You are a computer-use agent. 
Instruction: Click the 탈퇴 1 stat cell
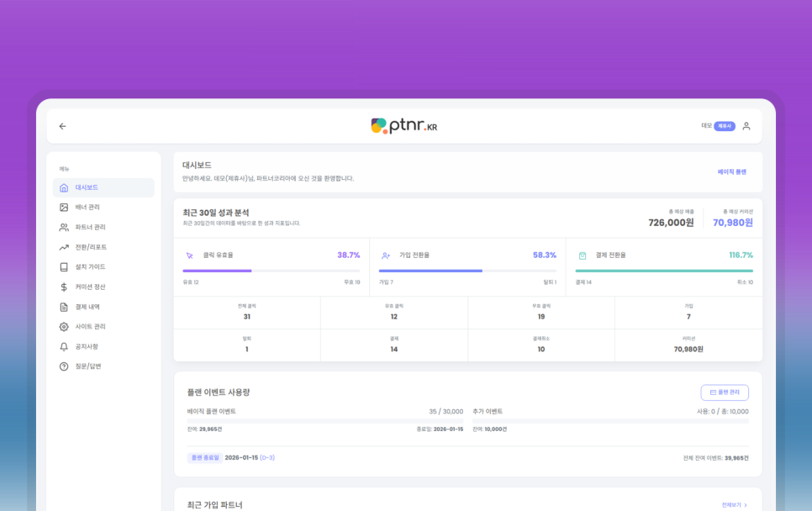point(247,345)
